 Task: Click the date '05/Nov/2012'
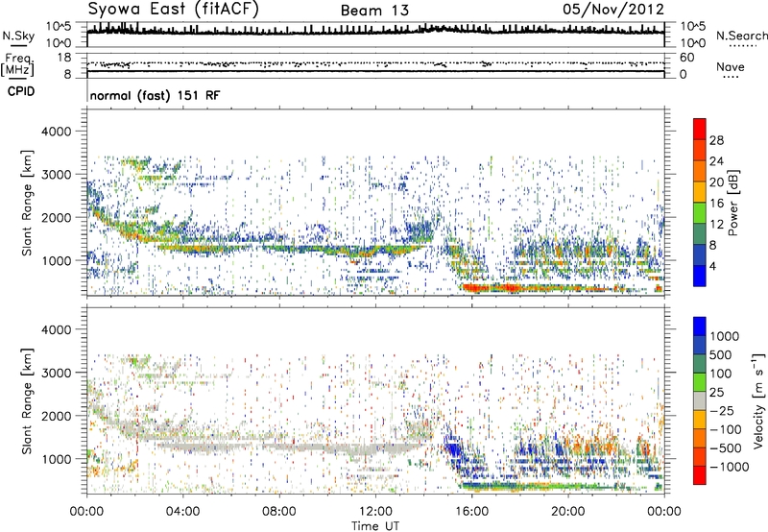[x=613, y=10]
